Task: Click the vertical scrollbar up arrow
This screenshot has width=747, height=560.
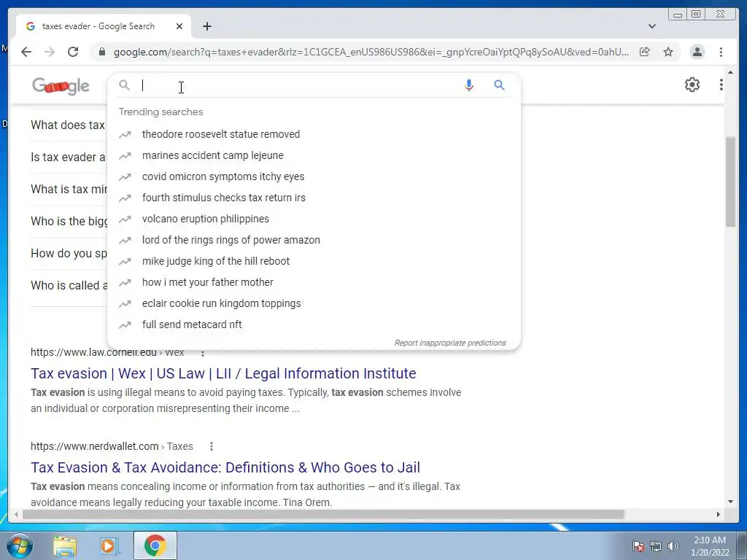Action: [730, 72]
